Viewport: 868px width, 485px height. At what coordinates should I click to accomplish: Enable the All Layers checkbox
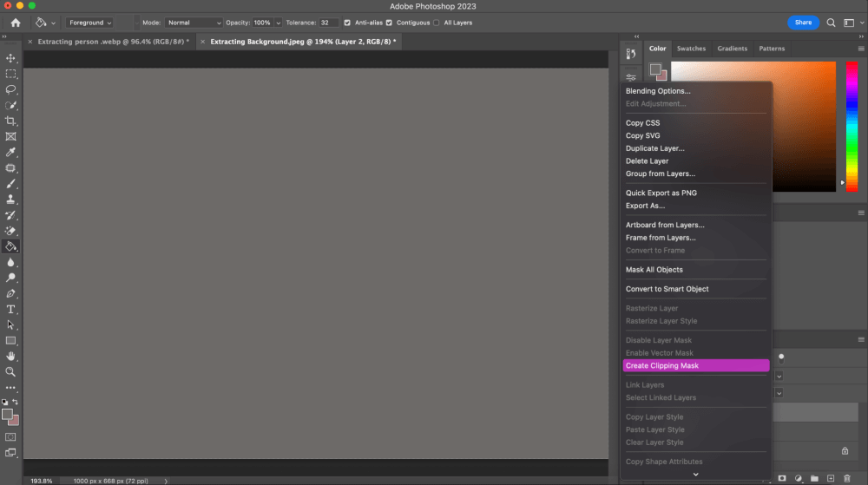(x=436, y=23)
